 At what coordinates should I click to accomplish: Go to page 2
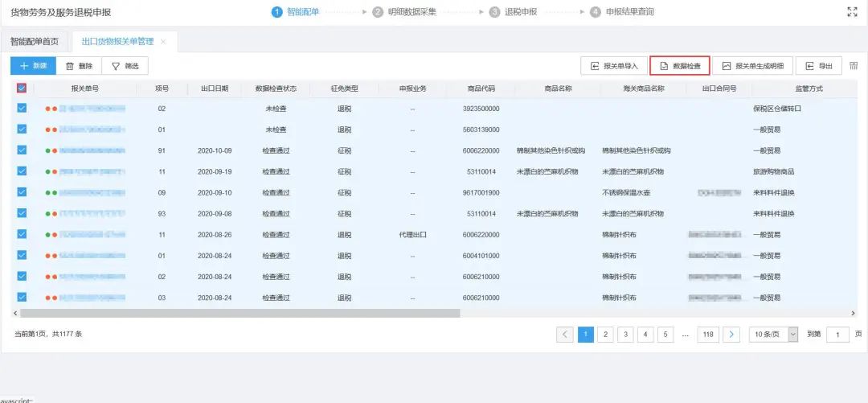606,335
